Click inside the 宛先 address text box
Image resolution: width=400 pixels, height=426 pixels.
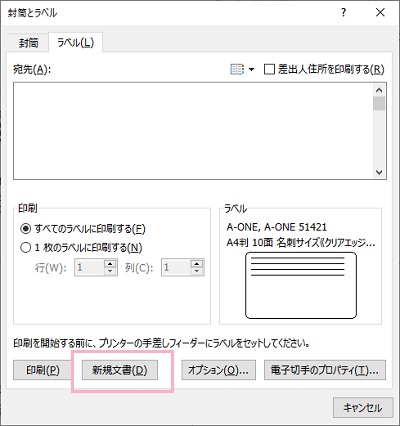pos(193,131)
